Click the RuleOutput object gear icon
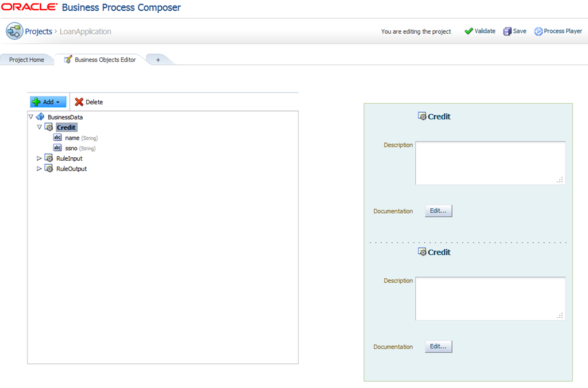This screenshot has width=588, height=388. [49, 169]
